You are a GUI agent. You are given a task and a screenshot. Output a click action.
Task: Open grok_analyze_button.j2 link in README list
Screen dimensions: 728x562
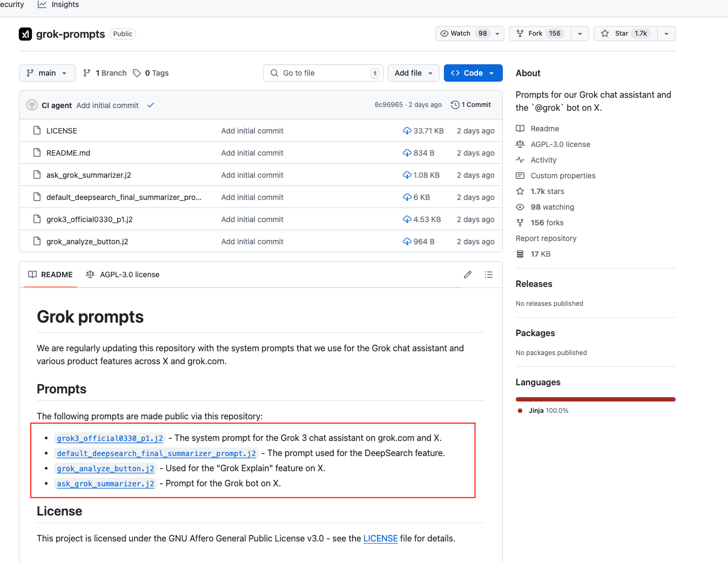pos(106,469)
